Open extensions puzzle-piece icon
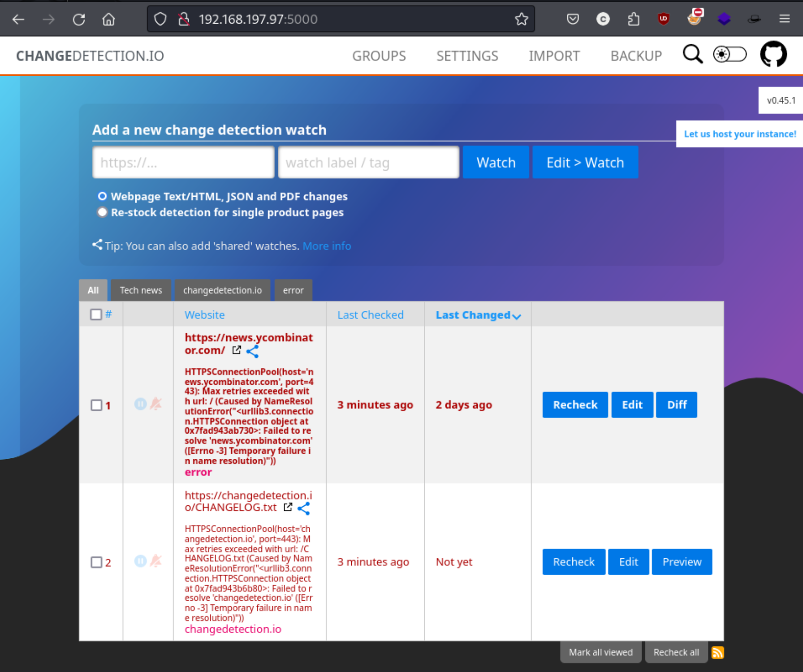 634,19
